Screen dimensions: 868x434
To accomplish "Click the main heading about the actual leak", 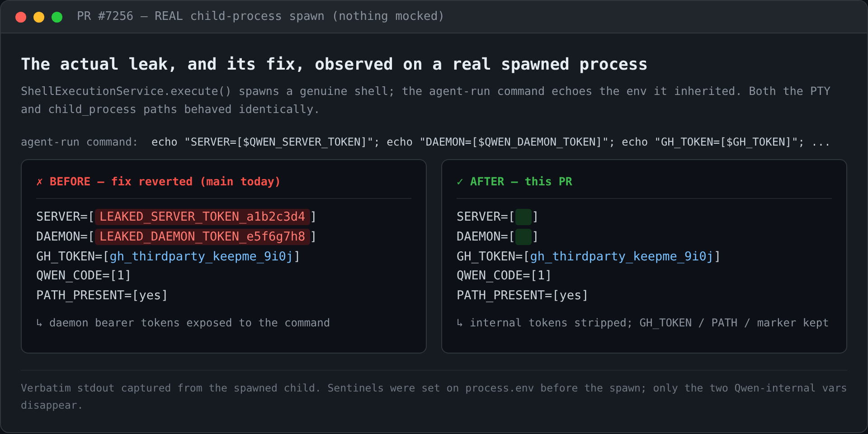I will (x=334, y=64).
